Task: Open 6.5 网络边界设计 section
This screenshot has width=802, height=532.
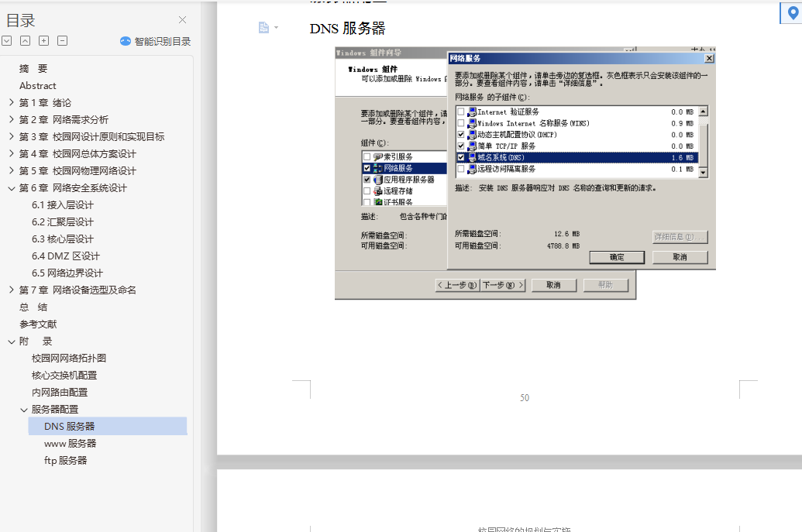Action: [67, 273]
